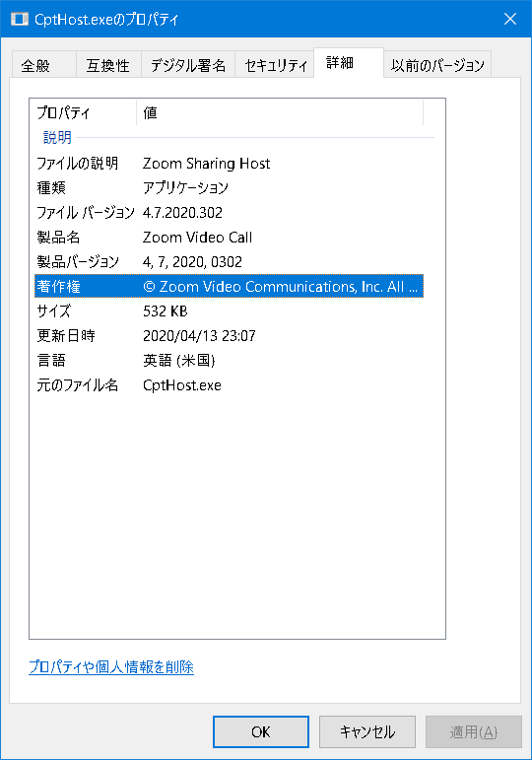Click the CptHost.exe value in the list
The image size is (532, 760).
click(x=182, y=385)
